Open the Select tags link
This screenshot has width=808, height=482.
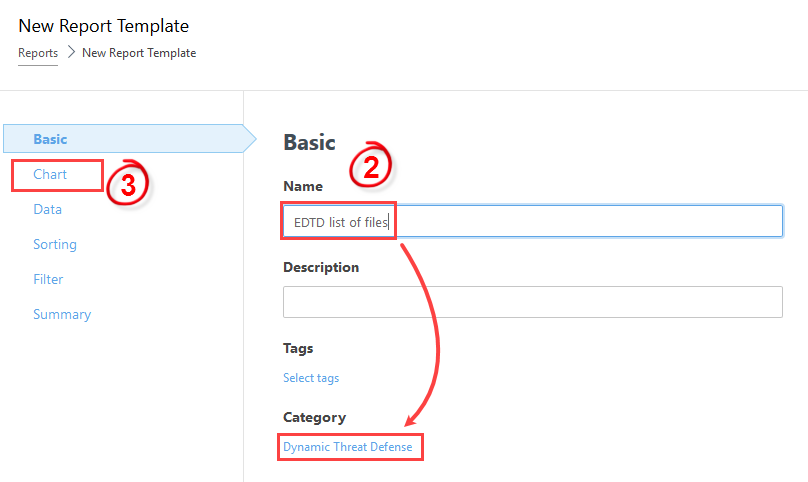pos(311,378)
